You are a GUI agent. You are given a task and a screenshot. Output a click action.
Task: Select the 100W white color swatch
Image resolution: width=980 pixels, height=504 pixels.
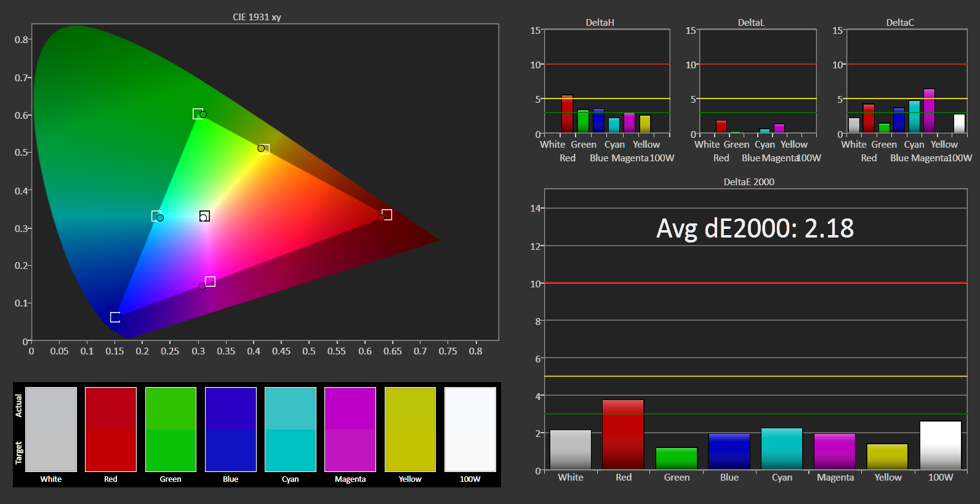click(x=470, y=430)
